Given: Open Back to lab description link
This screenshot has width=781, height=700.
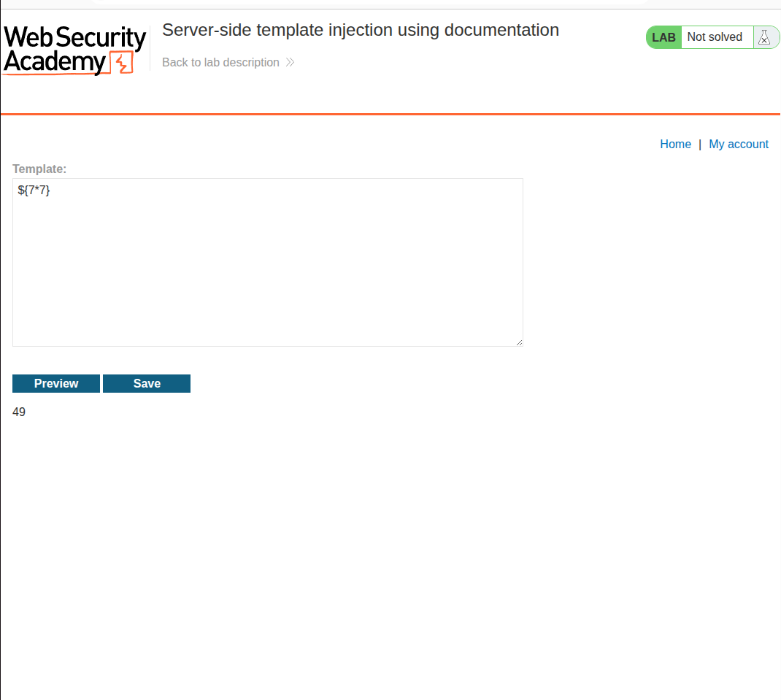Looking at the screenshot, I should [220, 63].
